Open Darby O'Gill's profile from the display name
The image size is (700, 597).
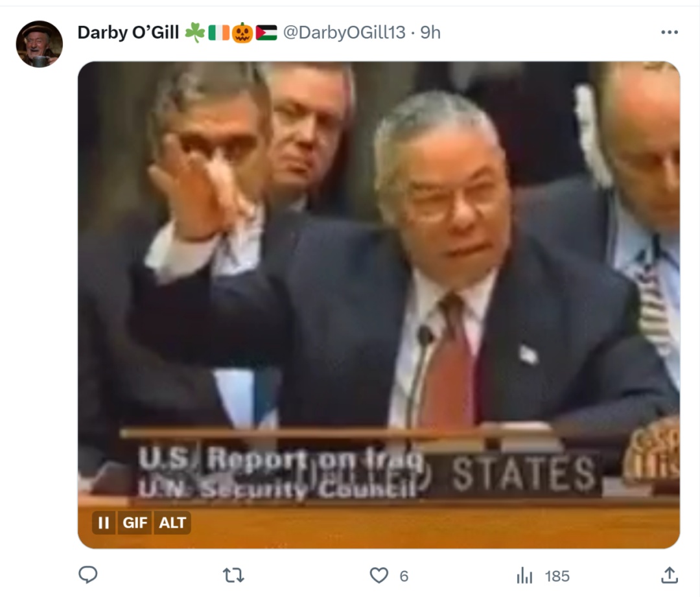click(x=128, y=32)
